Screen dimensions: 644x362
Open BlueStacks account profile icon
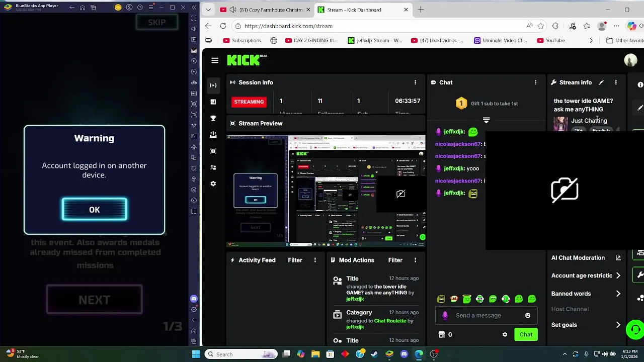(129, 8)
